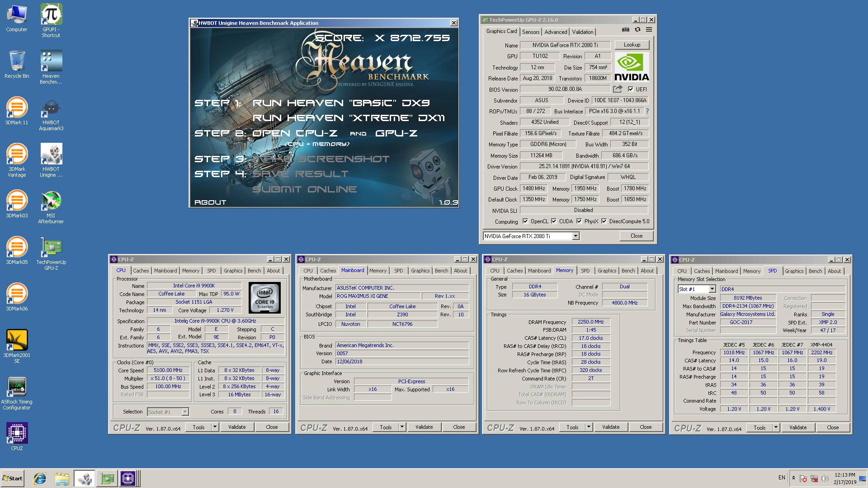868x488 pixels.
Task: Click the EN language indicator
Action: [782, 478]
